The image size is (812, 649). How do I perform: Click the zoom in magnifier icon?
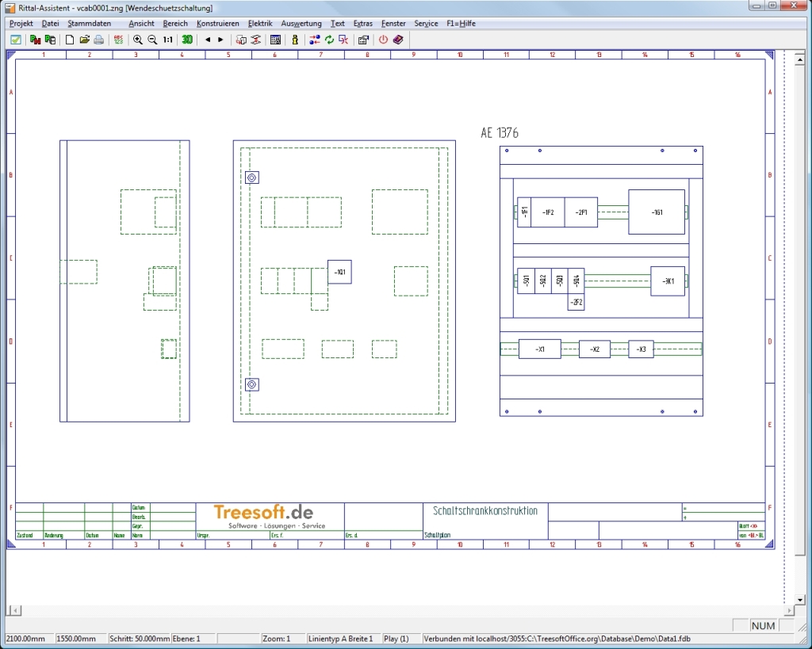point(138,39)
